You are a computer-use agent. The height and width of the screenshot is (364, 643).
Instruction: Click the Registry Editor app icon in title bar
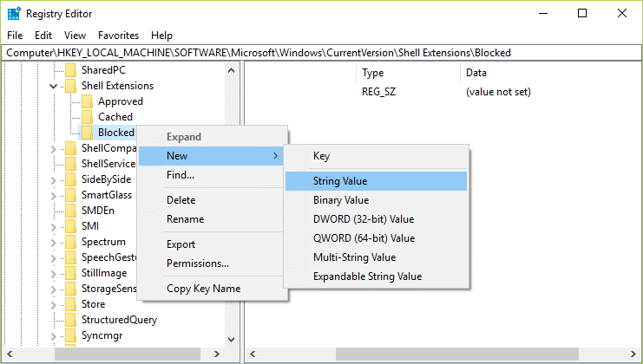tap(14, 14)
